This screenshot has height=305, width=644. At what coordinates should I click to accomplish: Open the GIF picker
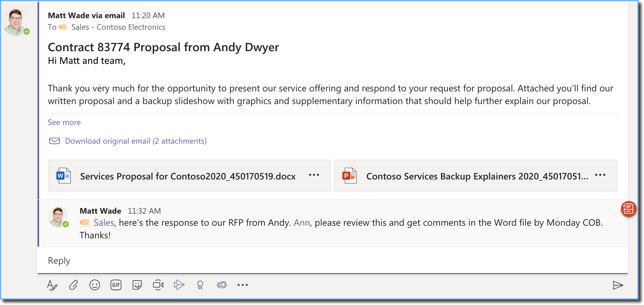coord(116,285)
